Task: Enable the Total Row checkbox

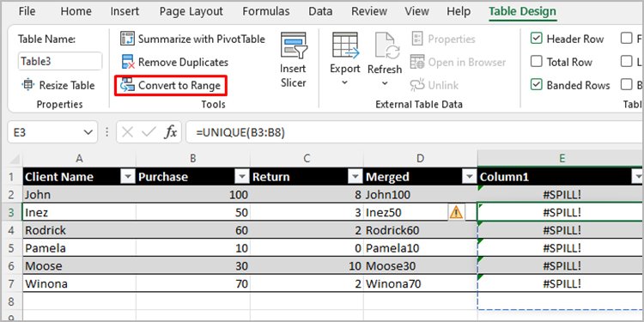Action: (x=536, y=62)
